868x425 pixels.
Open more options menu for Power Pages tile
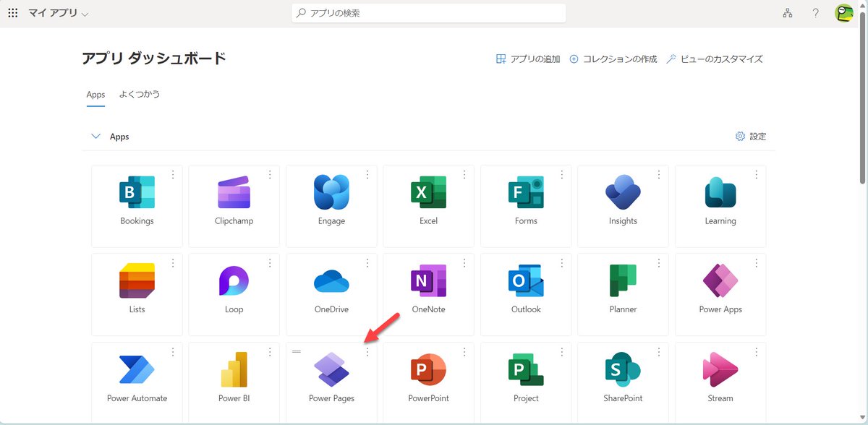[367, 351]
